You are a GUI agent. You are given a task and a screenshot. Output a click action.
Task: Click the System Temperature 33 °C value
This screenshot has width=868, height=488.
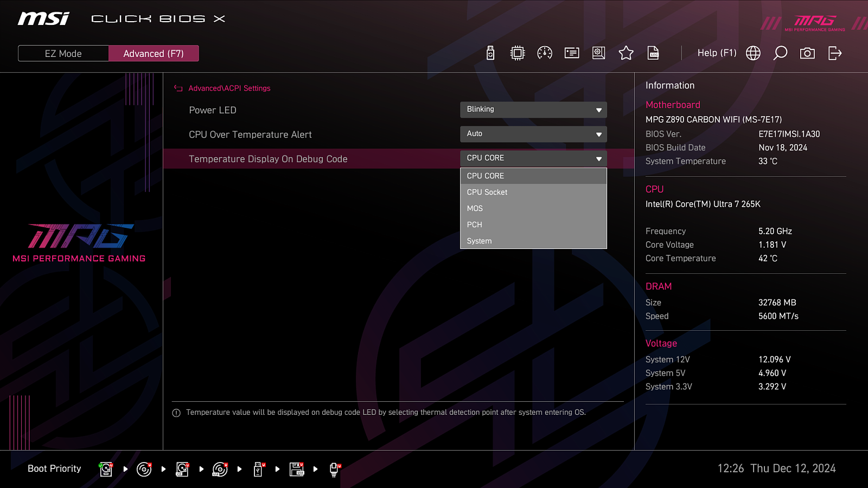coord(768,161)
